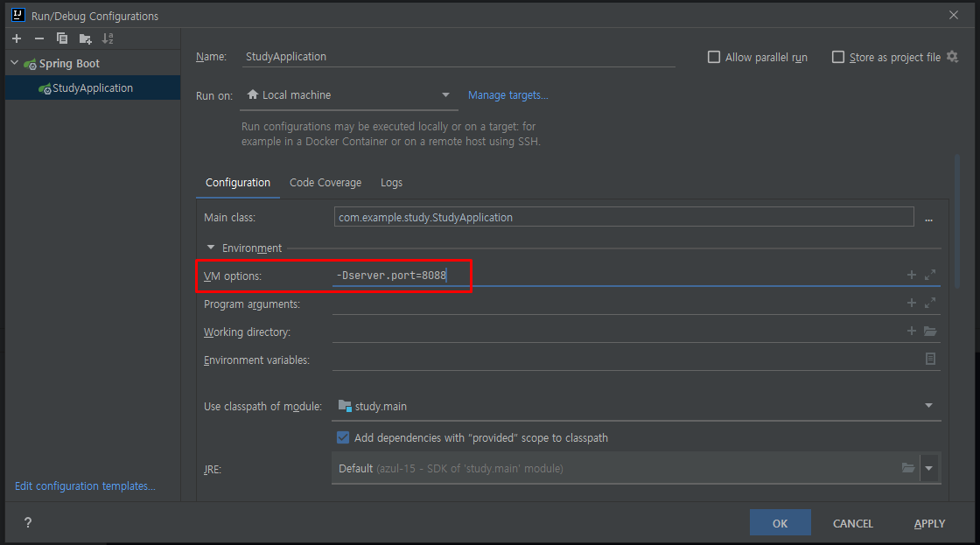980x545 pixels.
Task: Insert macro in Program arguments field
Action: coord(911,304)
